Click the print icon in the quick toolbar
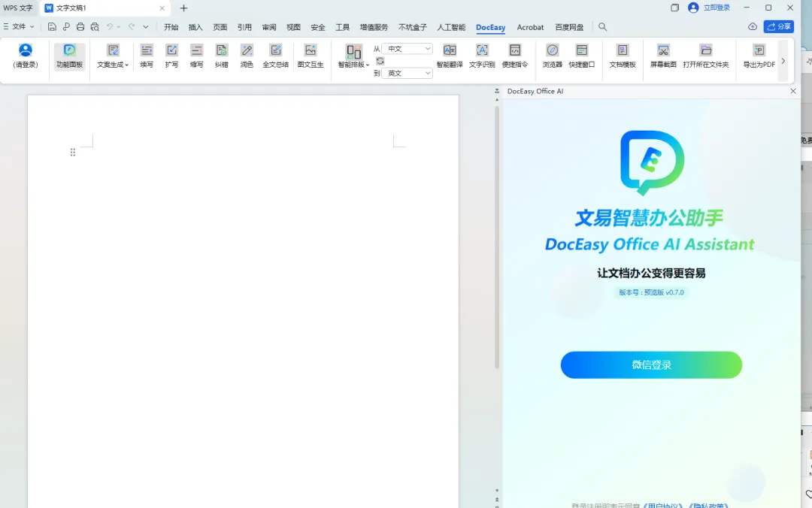Screen dimensions: 812x508 pyautogui.click(x=80, y=27)
